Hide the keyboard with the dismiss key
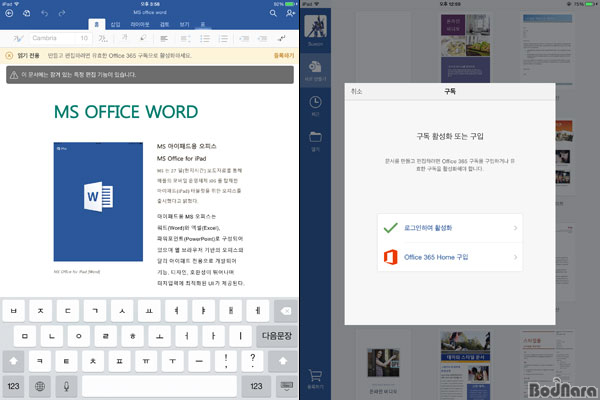This screenshot has height=400, width=600. coord(287,386)
